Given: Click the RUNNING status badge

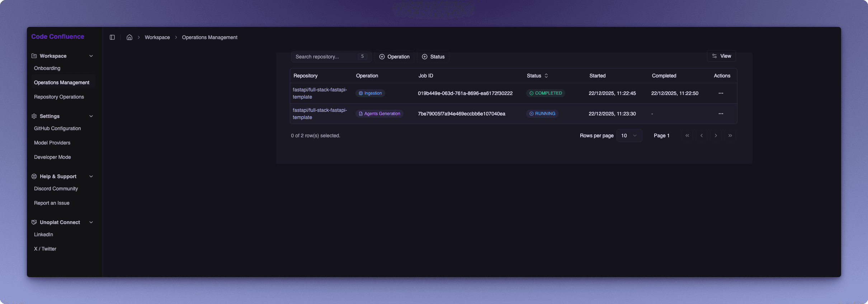Looking at the screenshot, I should 542,114.
